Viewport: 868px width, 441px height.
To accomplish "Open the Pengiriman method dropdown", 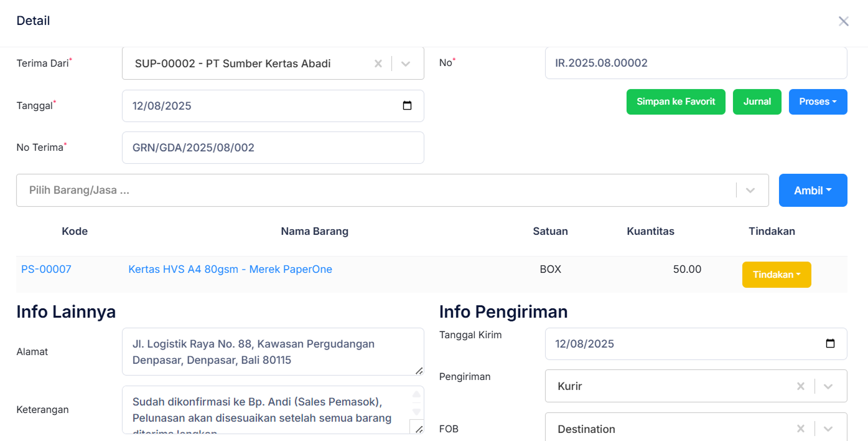I will [x=828, y=386].
